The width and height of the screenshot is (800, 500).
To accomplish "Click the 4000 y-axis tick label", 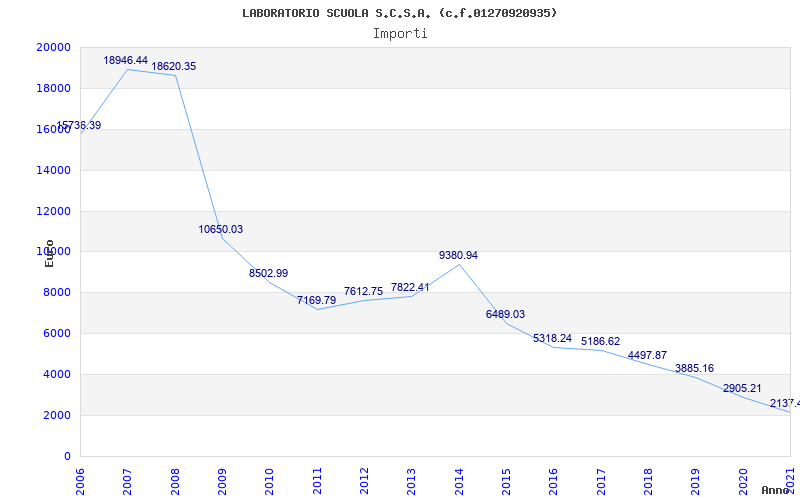I will pyautogui.click(x=56, y=374).
